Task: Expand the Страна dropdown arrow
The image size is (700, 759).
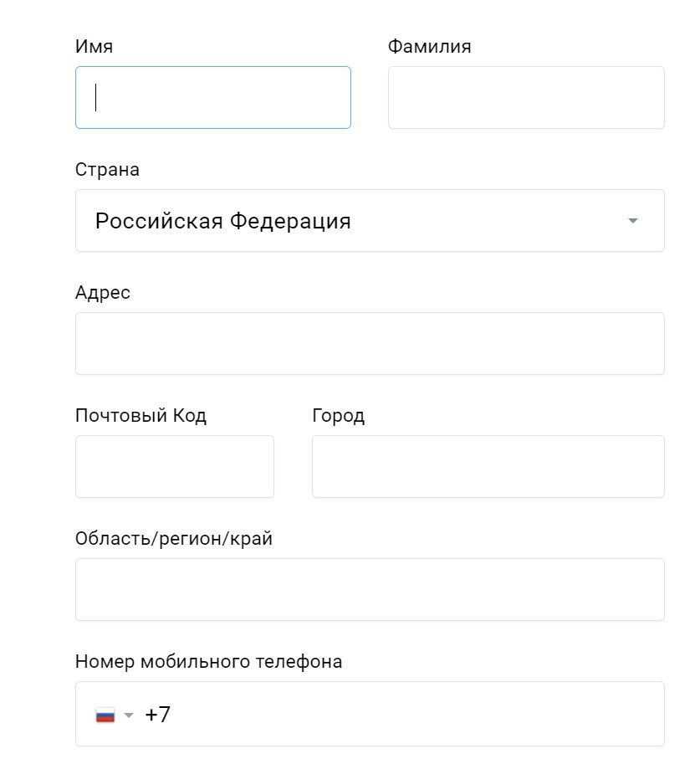Action: coord(633,221)
